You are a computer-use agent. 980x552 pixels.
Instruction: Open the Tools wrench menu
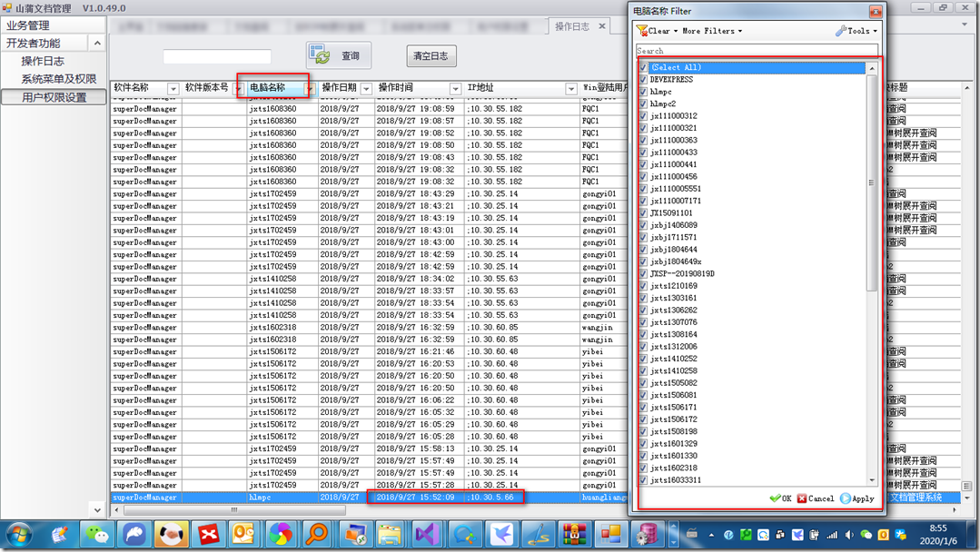click(x=856, y=31)
